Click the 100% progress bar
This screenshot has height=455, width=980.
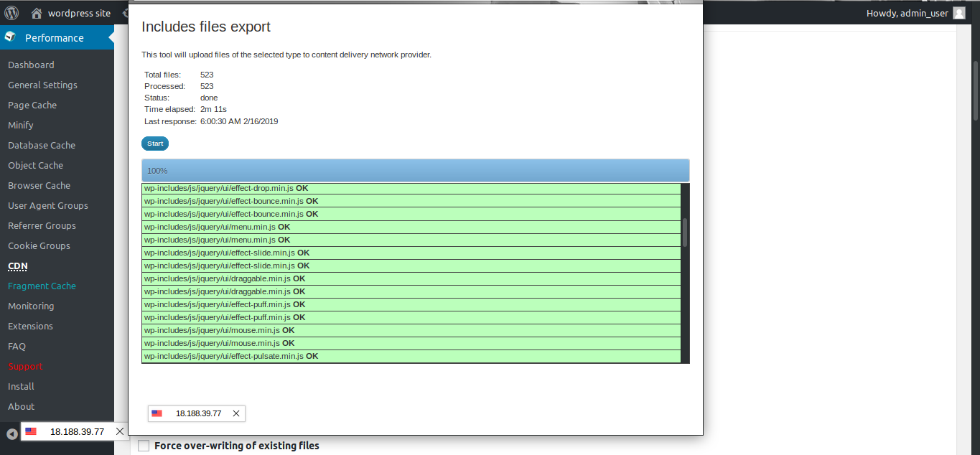coord(415,170)
